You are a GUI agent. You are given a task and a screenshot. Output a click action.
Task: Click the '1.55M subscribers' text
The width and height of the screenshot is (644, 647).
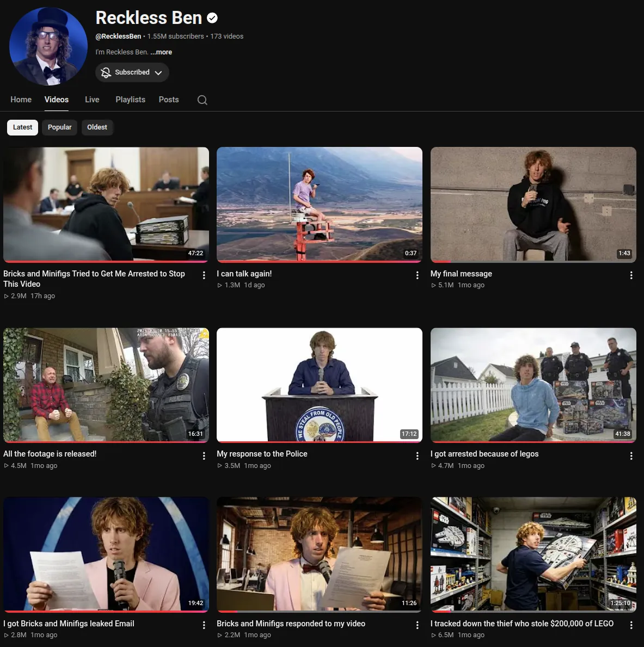pyautogui.click(x=175, y=36)
